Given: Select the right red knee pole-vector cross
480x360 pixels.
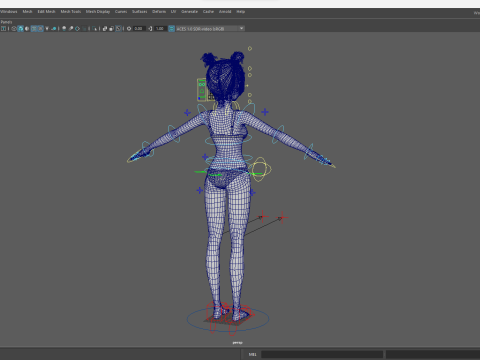Looking at the screenshot, I should click(x=282, y=218).
